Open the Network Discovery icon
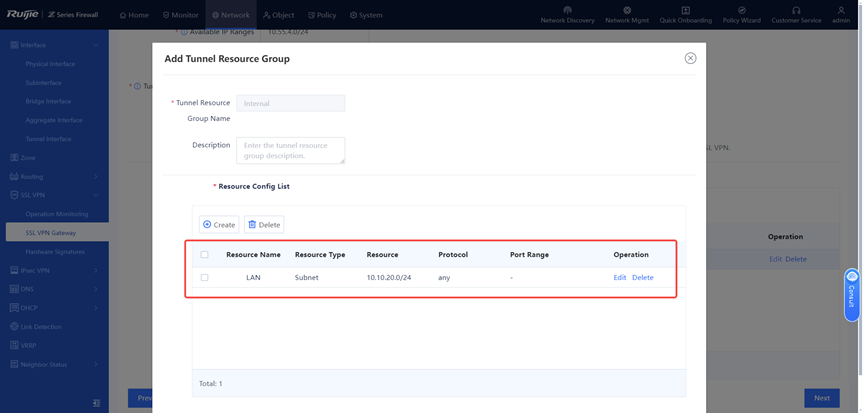Screen dimensions: 863x413 [567, 10]
